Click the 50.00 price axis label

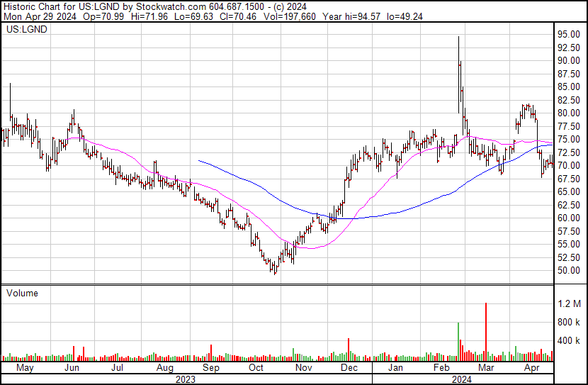click(x=569, y=271)
